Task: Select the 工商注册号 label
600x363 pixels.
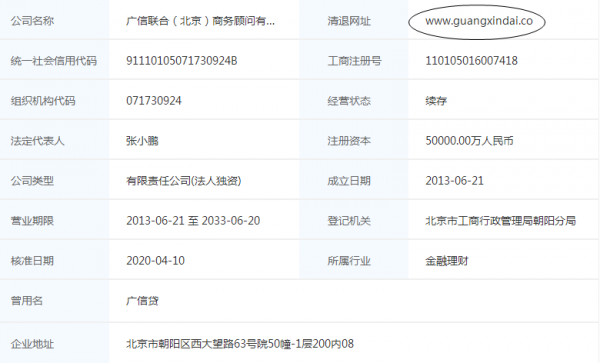Action: [354, 60]
